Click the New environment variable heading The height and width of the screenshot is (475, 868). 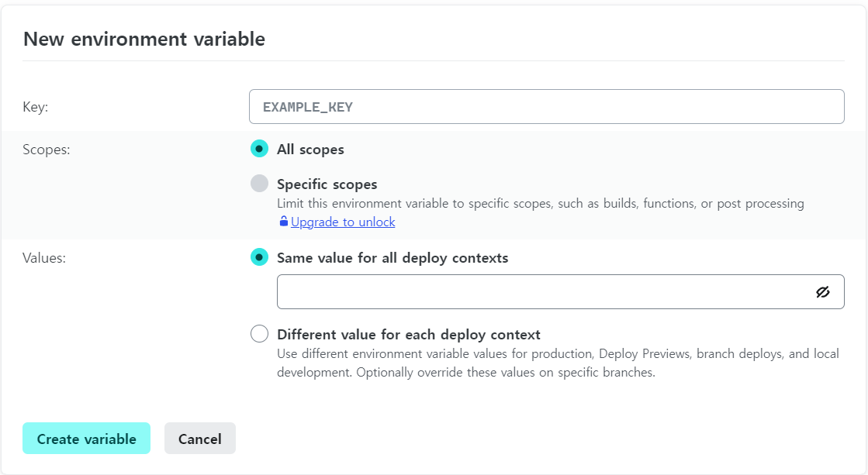144,39
